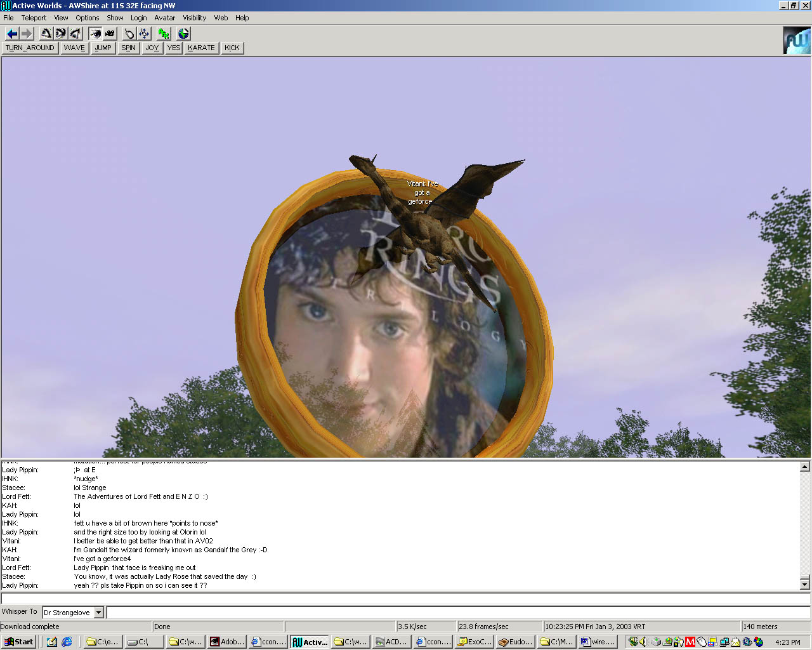The width and height of the screenshot is (812, 650).
Task: Click the blue back arrow icon
Action: 11,34
